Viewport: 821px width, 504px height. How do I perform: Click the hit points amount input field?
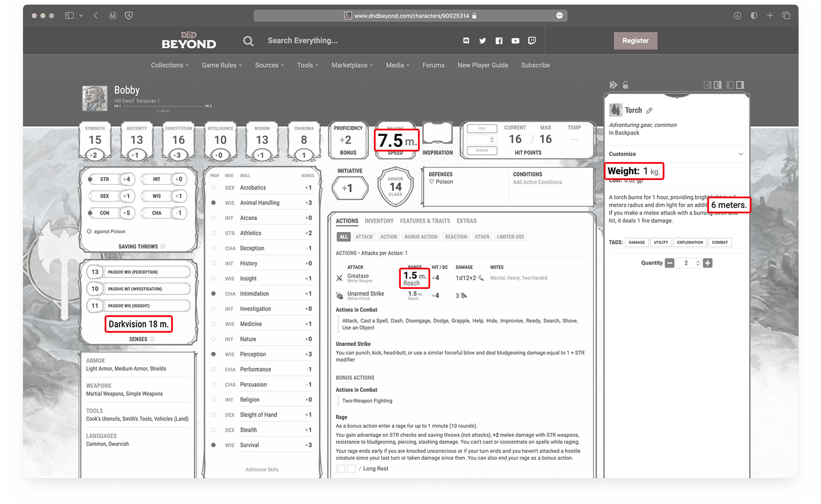(482, 140)
